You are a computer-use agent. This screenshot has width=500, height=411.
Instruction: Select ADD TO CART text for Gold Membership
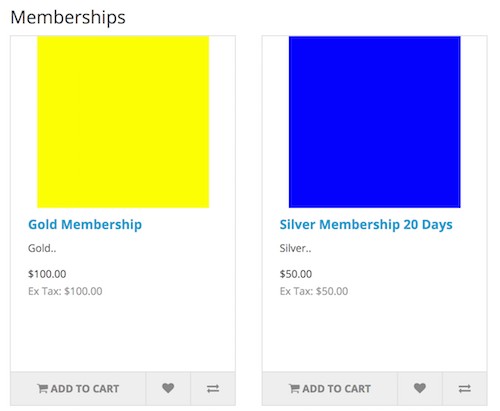click(85, 389)
